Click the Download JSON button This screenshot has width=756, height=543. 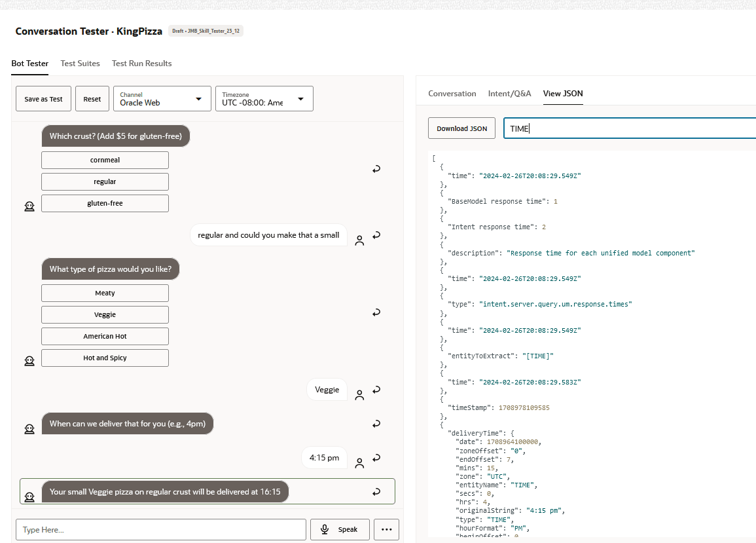[x=461, y=128]
